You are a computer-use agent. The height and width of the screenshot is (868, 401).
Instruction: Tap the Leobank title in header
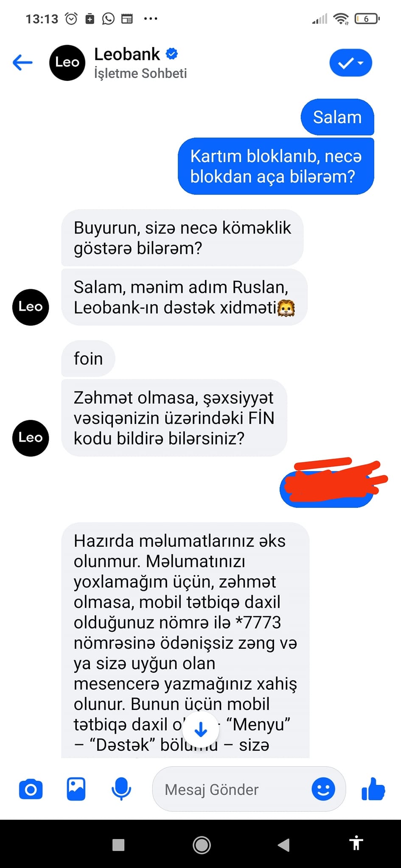pyautogui.click(x=127, y=54)
